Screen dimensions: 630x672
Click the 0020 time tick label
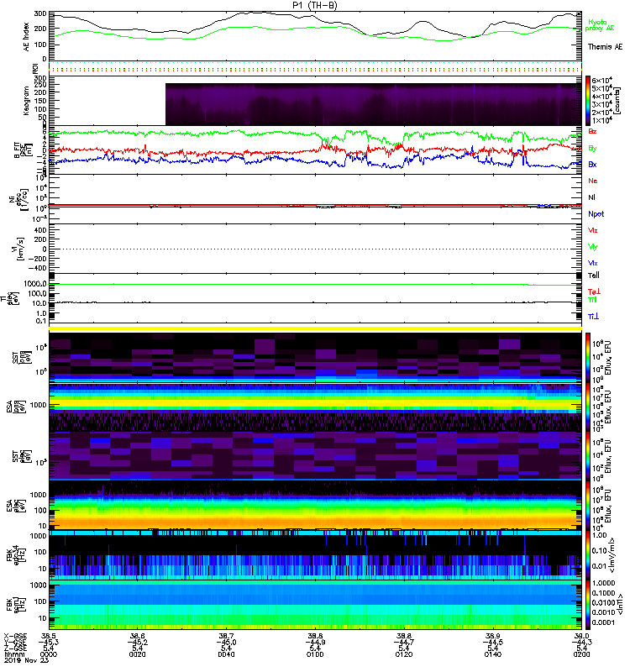click(x=137, y=654)
